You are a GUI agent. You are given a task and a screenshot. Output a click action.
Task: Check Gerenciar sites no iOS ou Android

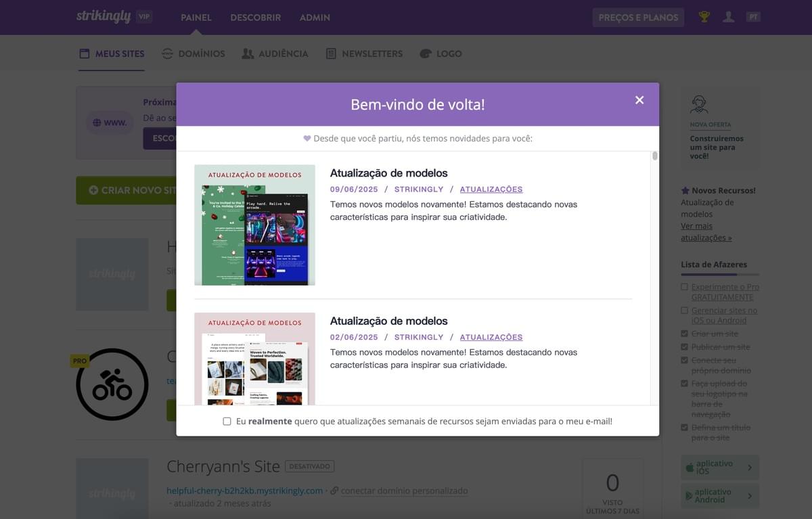[685, 311]
